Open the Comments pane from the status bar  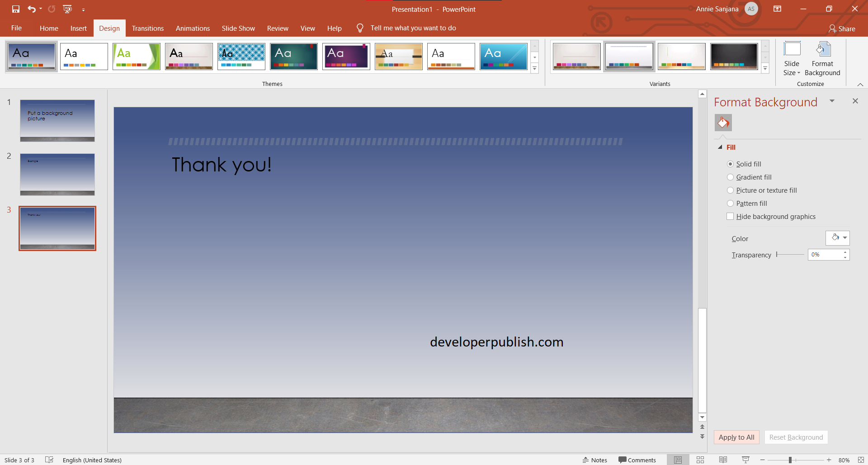click(x=637, y=460)
